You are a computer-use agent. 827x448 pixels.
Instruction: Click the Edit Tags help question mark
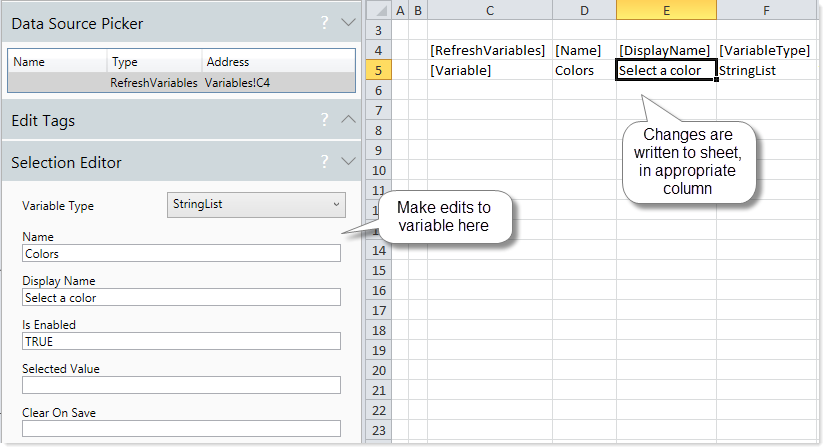(324, 120)
